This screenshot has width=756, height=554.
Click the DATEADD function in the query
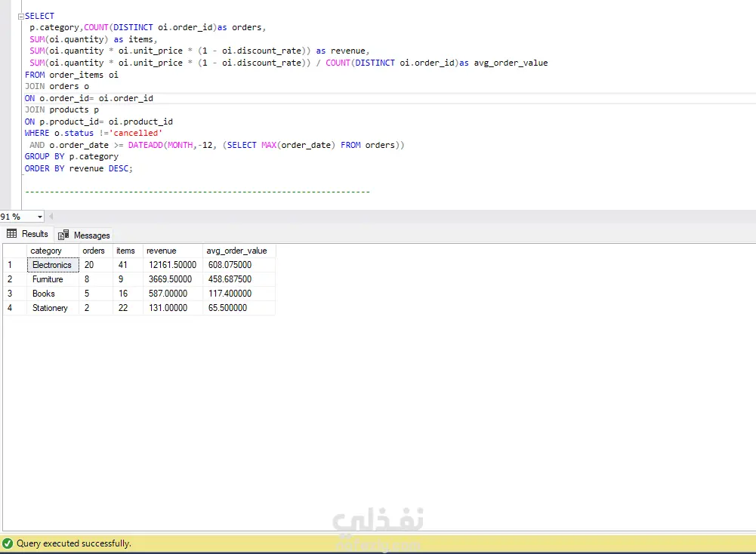[146, 145]
